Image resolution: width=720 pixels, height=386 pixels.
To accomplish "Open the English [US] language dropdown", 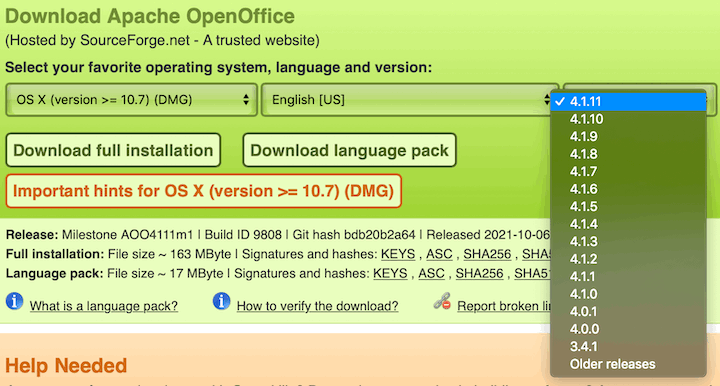I will tap(409, 100).
